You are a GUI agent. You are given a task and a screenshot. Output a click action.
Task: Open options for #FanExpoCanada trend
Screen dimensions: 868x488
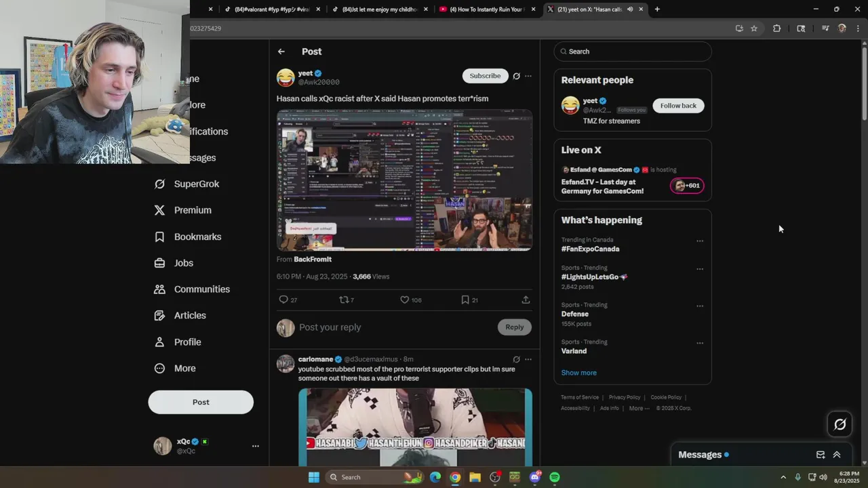700,241
